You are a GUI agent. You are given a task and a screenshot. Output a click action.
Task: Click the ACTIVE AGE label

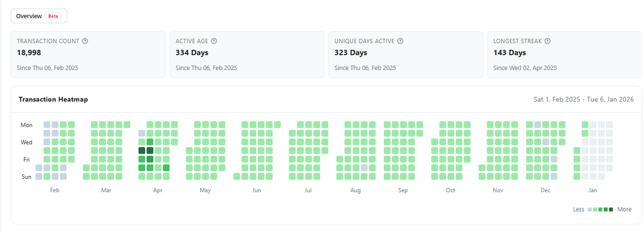192,41
